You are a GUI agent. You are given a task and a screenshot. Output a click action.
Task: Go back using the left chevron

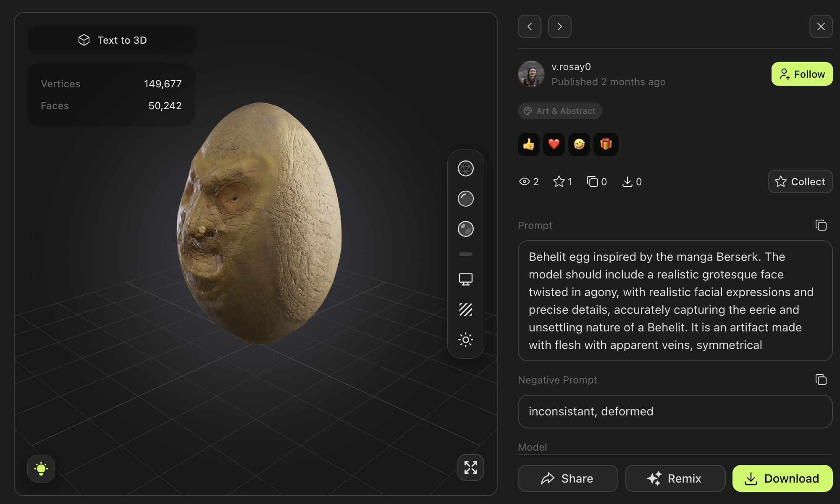529,26
